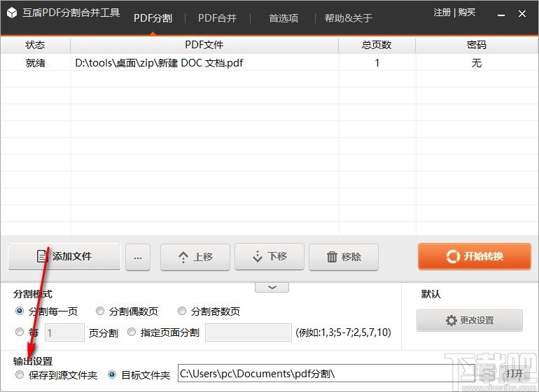Select the 分割每一页 radio option
539x392 pixels.
click(20, 311)
